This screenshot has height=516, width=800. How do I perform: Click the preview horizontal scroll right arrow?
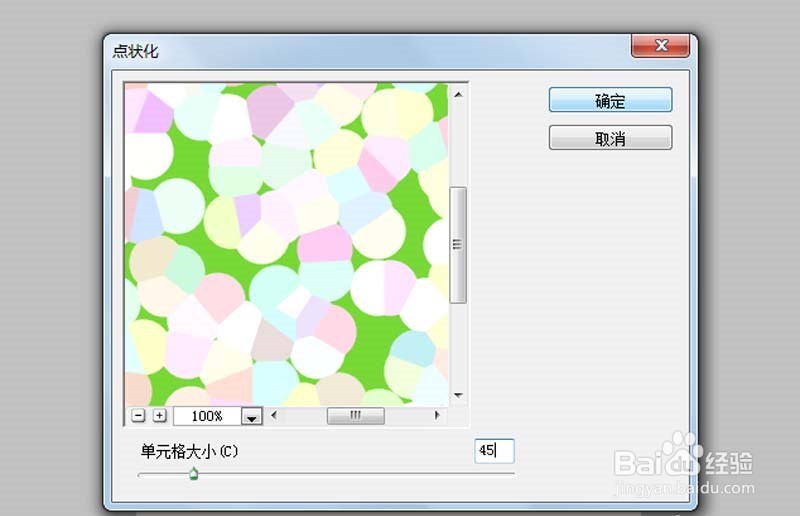437,415
